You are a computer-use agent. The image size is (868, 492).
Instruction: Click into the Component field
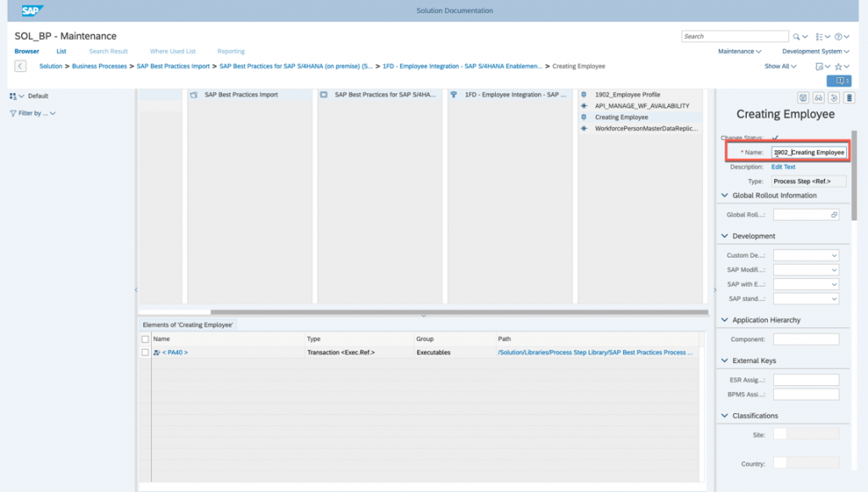pyautogui.click(x=806, y=339)
